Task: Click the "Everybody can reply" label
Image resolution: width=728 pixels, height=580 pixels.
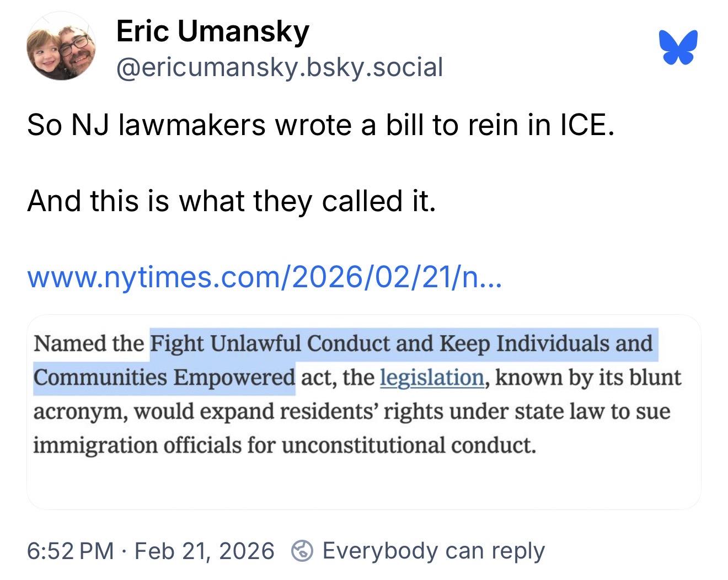Action: click(x=433, y=550)
